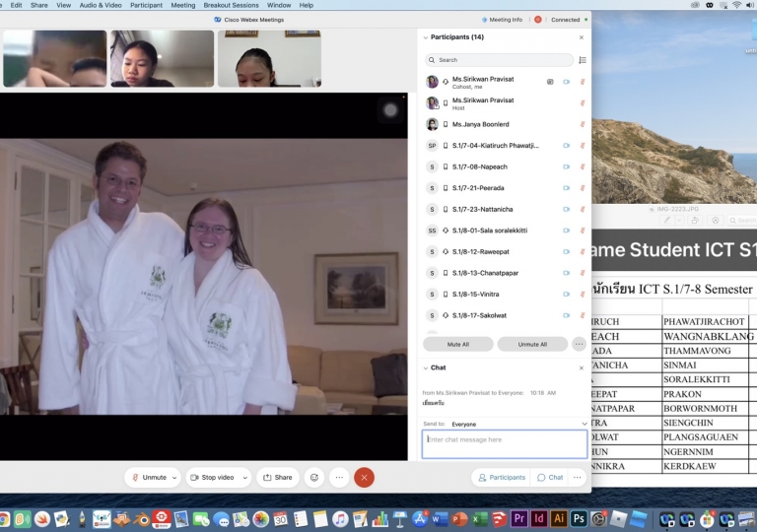Open Premiere Pro from the Dock
Image resolution: width=757 pixels, height=532 pixels.
(x=519, y=519)
